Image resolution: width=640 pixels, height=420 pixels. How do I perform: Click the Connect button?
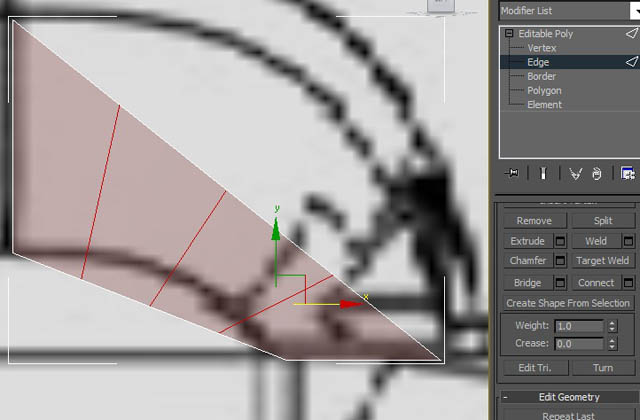tap(596, 282)
